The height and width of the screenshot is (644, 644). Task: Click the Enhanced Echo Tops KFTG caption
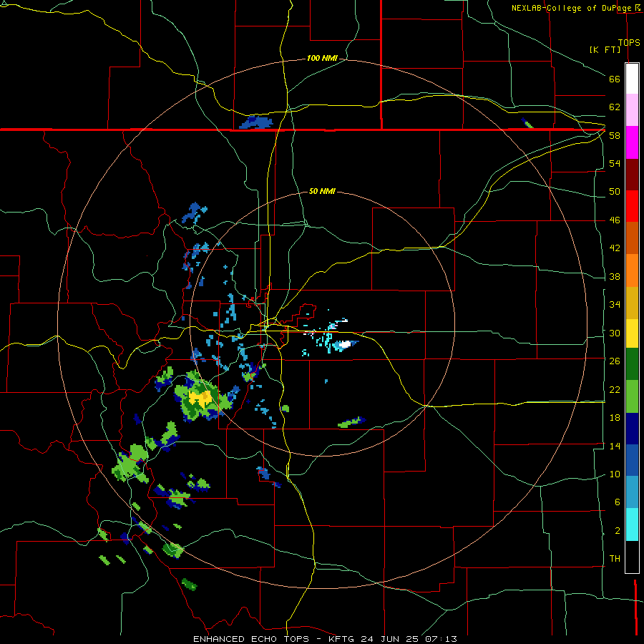pos(325,639)
